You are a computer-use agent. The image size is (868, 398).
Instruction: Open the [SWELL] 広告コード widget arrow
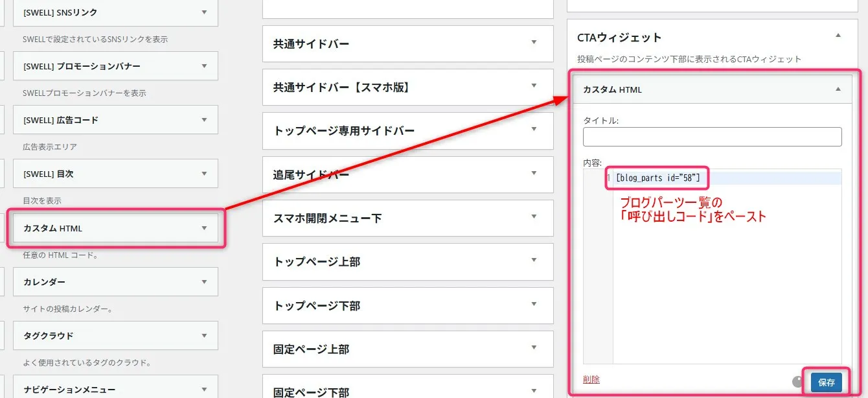204,120
